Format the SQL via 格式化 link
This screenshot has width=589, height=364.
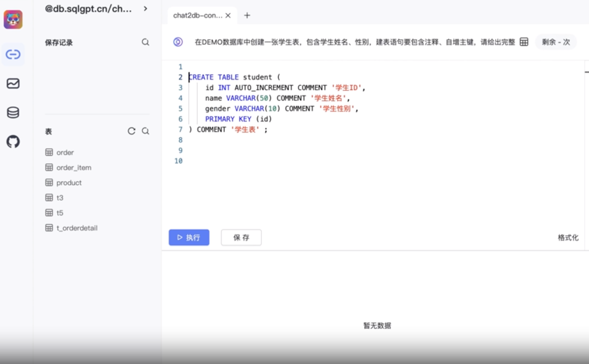(567, 238)
